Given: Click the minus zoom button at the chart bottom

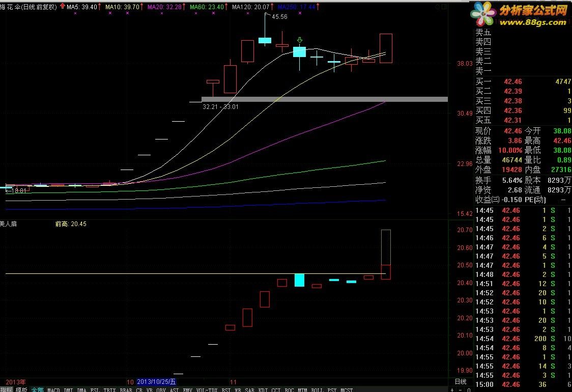Looking at the screenshot, I should point(461,390).
